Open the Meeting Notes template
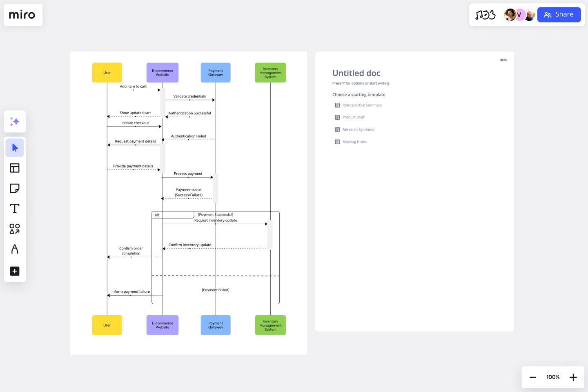Image resolution: width=588 pixels, height=392 pixels. pos(354,142)
